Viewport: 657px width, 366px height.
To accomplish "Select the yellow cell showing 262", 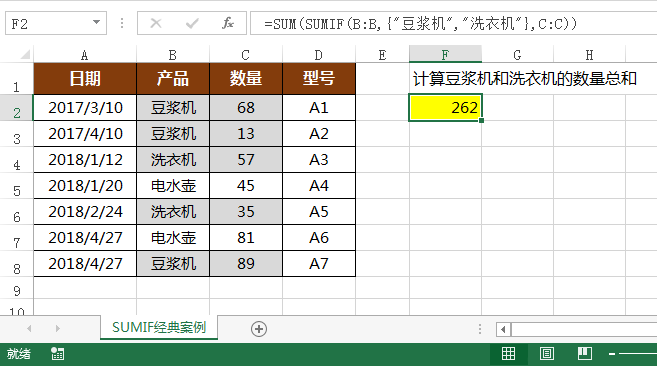I will click(445, 108).
